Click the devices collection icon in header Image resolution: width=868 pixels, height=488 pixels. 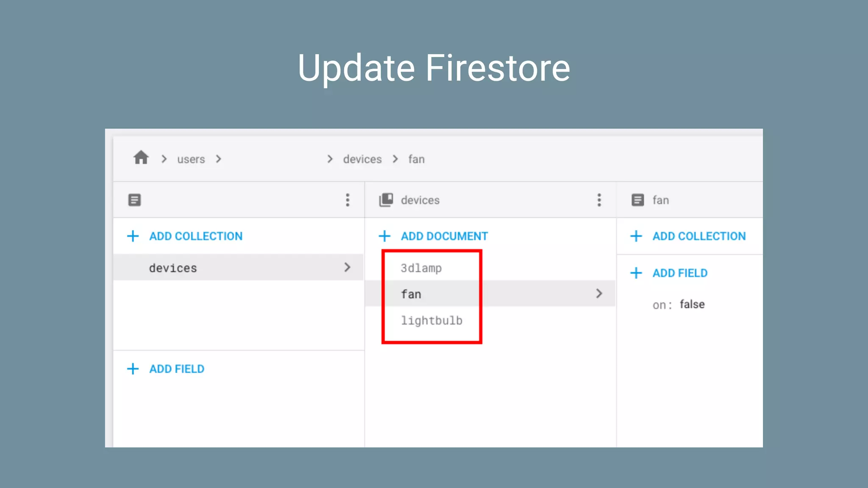(x=386, y=200)
